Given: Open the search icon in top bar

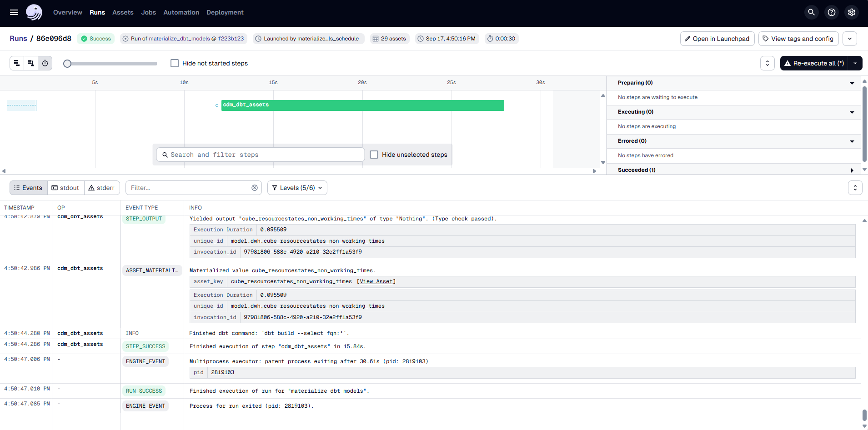Looking at the screenshot, I should 811,12.
